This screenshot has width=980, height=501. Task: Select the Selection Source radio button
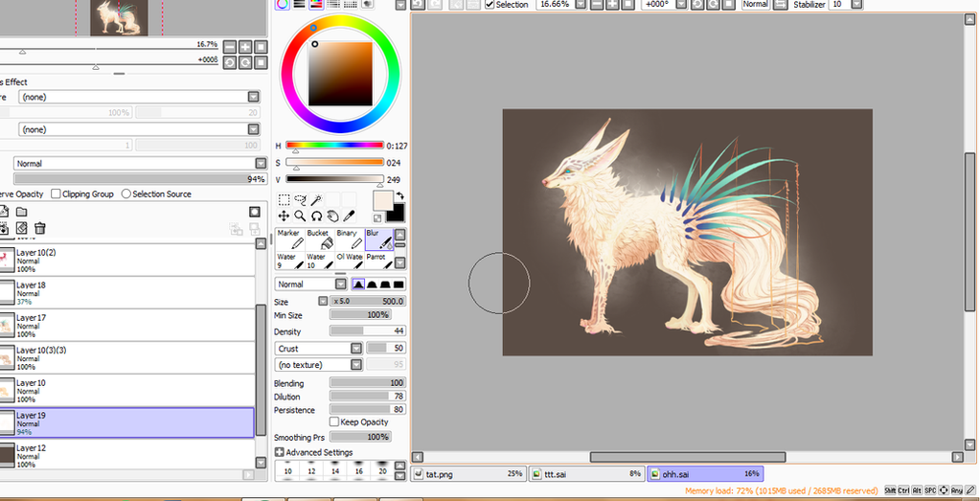pyautogui.click(x=126, y=194)
